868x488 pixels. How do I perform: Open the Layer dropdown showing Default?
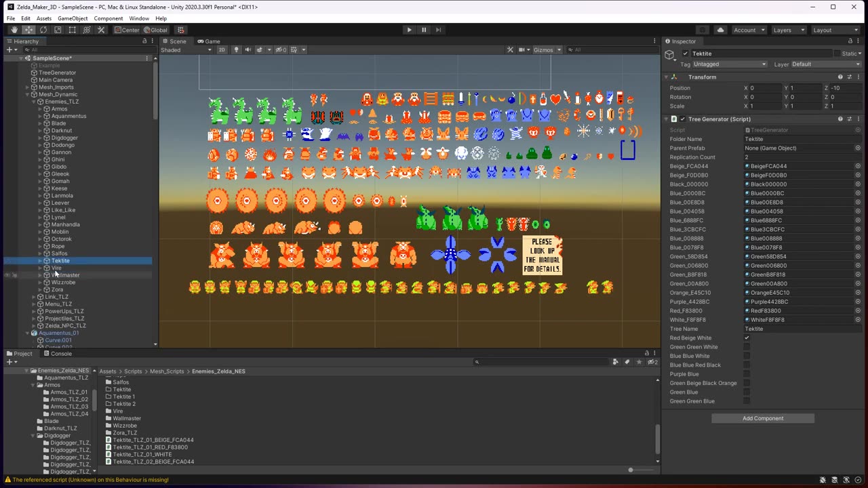(x=826, y=64)
